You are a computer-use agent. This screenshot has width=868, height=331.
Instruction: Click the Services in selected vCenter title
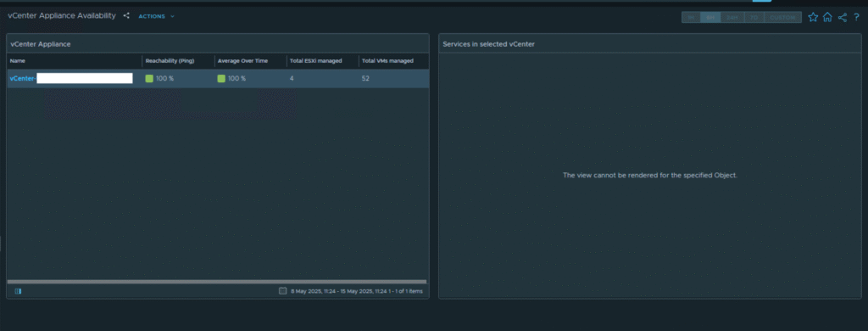pos(489,44)
